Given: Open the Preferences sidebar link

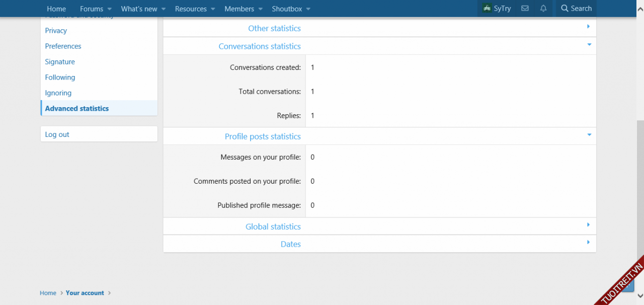Looking at the screenshot, I should click(63, 46).
